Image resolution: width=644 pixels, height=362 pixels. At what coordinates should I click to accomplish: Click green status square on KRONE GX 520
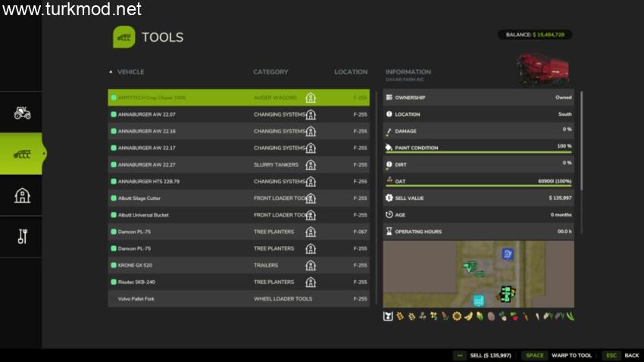click(114, 265)
